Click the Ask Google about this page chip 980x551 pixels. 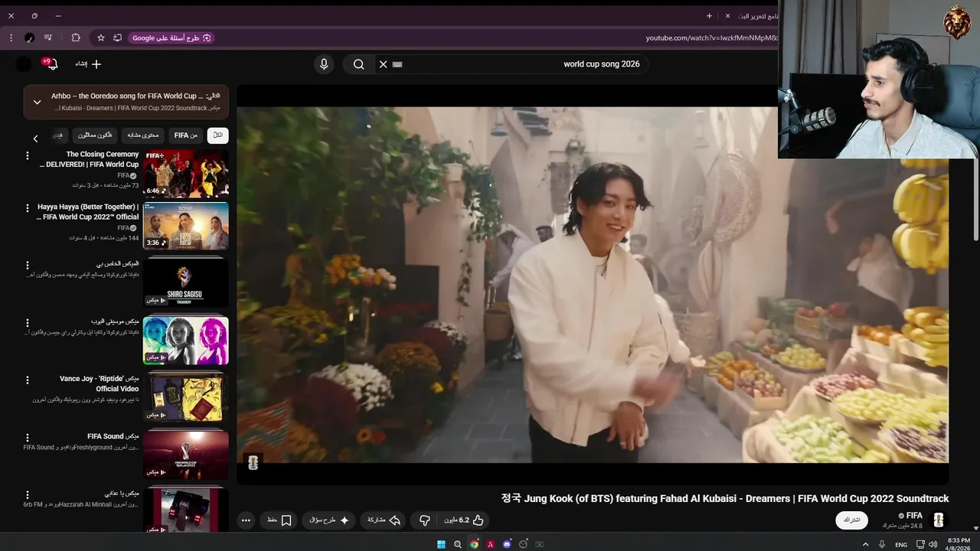click(171, 37)
